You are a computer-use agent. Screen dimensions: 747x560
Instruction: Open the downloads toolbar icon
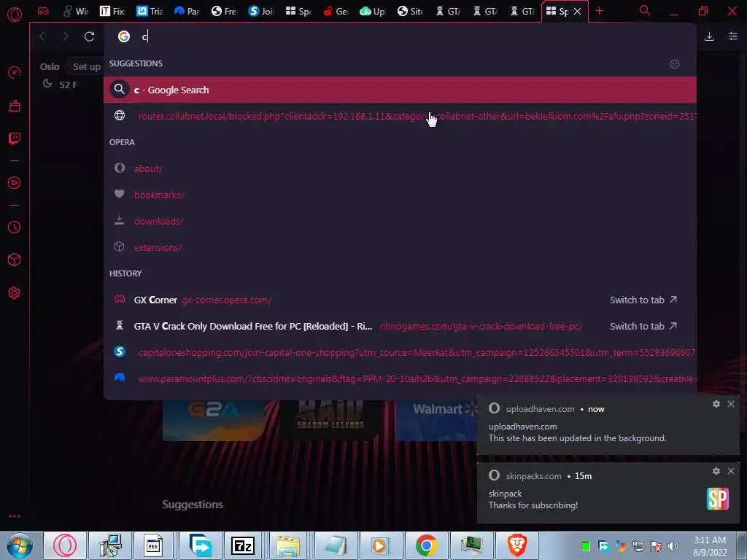(709, 36)
